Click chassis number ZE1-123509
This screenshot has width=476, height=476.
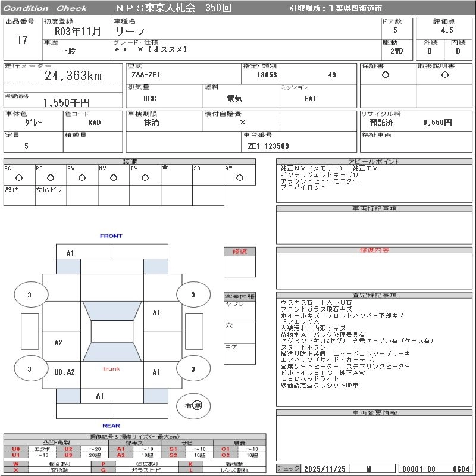pyautogui.click(x=268, y=146)
